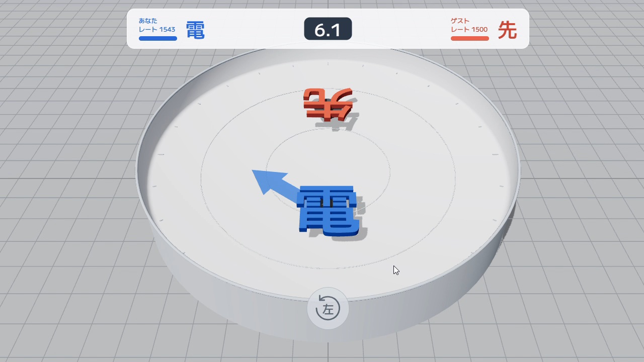Click the red guest health bar
The width and height of the screenshot is (644, 362).
click(470, 39)
